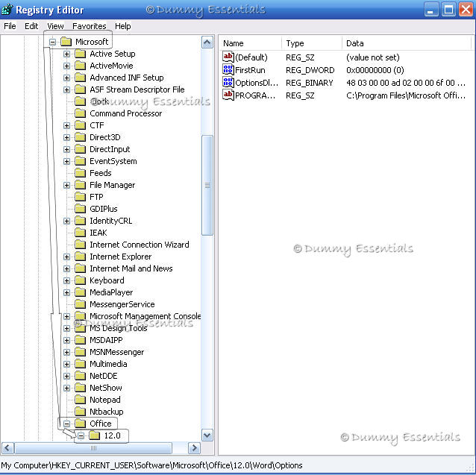Screen dimensions: 476x475
Task: Click the Keyboard folder icon
Action: tap(80, 280)
